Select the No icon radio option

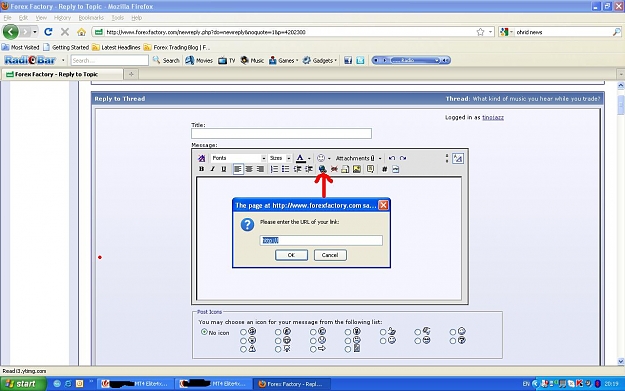204,332
